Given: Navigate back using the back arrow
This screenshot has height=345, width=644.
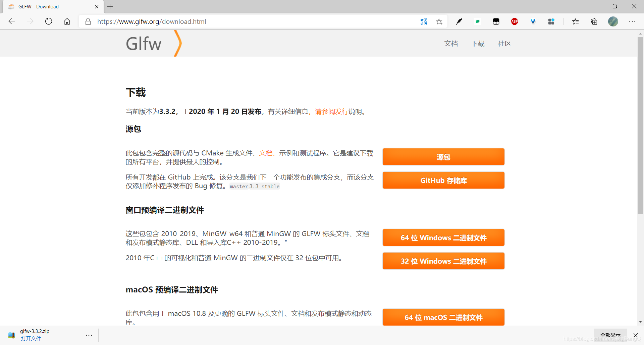Looking at the screenshot, I should (12, 21).
